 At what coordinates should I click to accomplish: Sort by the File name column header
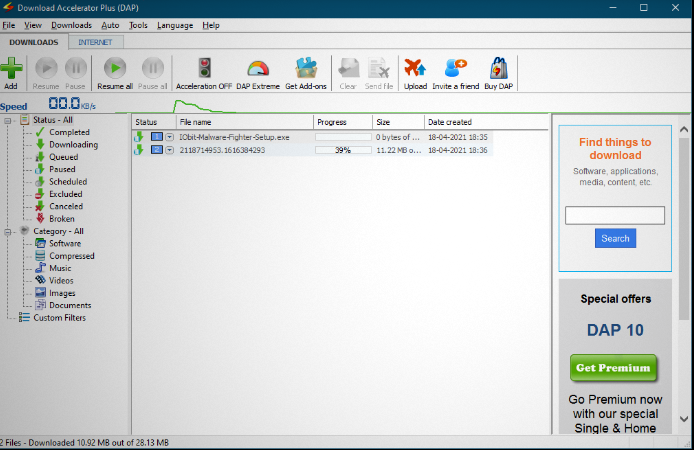(245, 122)
